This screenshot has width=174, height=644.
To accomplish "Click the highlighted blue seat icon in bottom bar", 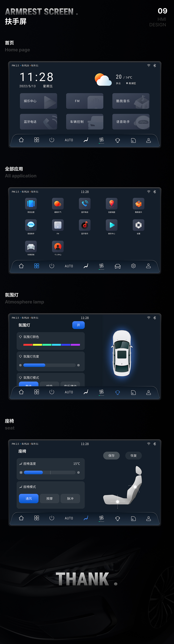I will pos(86,518).
